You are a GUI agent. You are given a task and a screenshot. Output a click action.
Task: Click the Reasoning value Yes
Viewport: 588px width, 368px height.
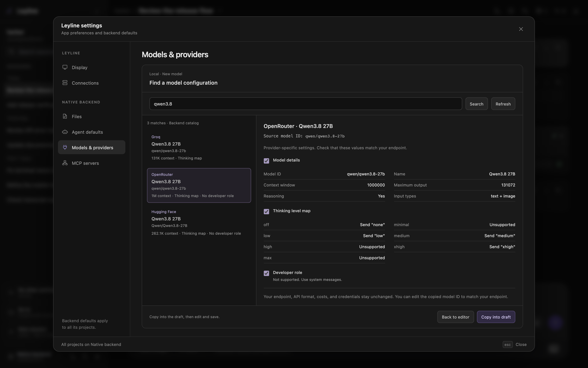pyautogui.click(x=381, y=196)
